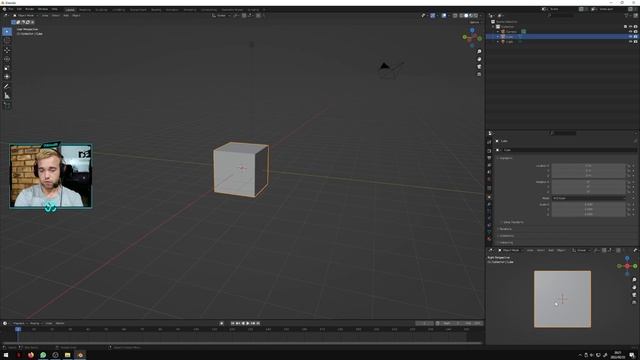The image size is (640, 360).
Task: Select the Scale tool in the toolbar
Action: tap(7, 68)
